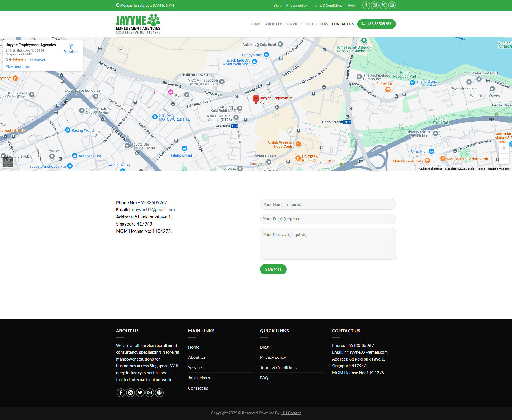Open the Job Seekers menu item

(317, 24)
